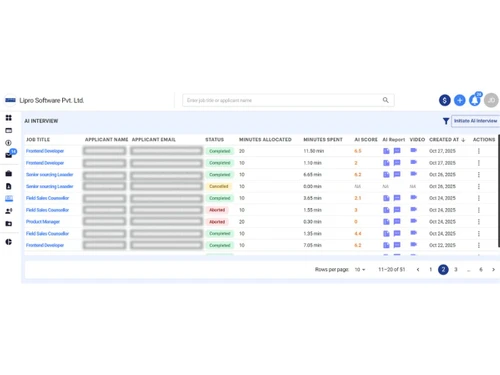This screenshot has width=500, height=375.
Task: Open the pie chart analytics icon
Action: (9, 242)
